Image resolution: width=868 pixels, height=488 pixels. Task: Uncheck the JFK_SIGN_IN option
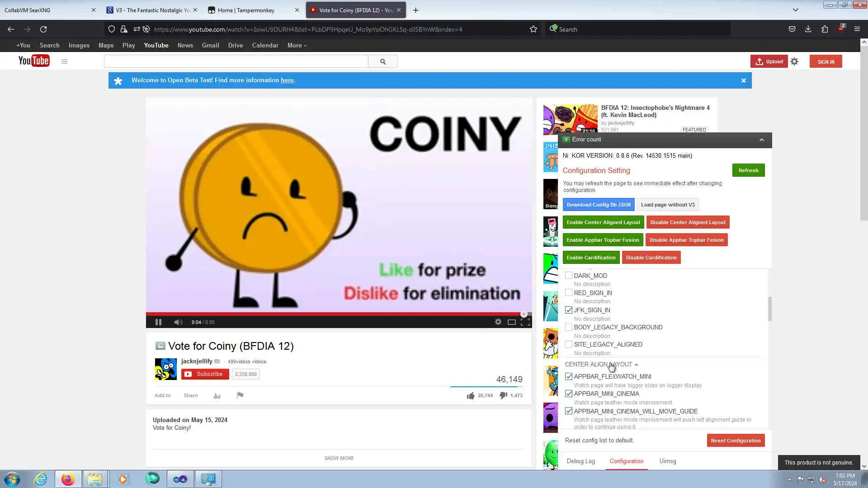coord(569,310)
